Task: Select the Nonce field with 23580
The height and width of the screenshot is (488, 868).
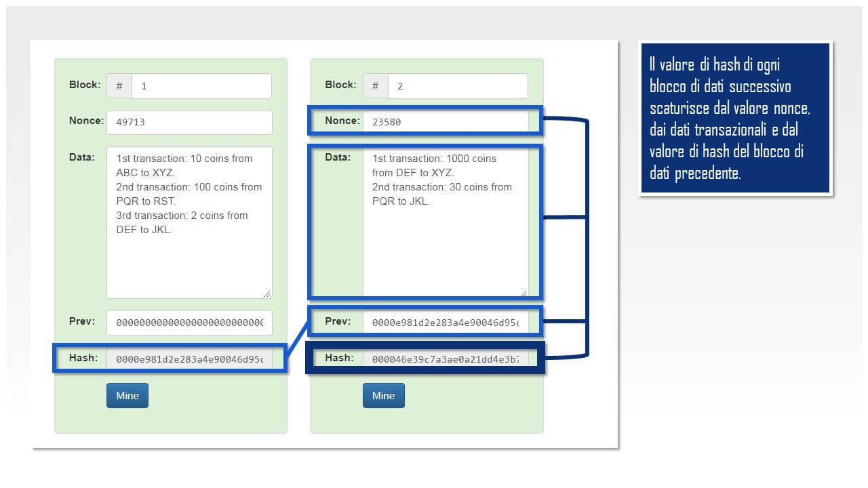Action: 445,122
